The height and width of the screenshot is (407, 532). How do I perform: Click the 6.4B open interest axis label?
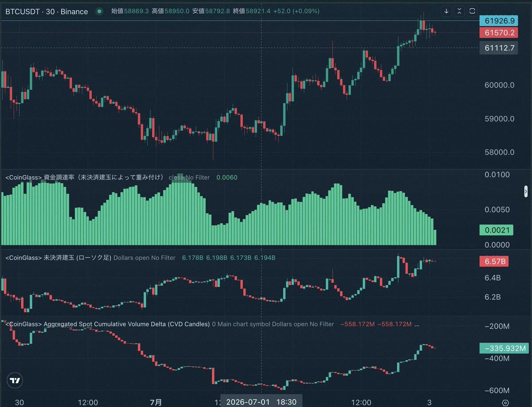coord(493,278)
